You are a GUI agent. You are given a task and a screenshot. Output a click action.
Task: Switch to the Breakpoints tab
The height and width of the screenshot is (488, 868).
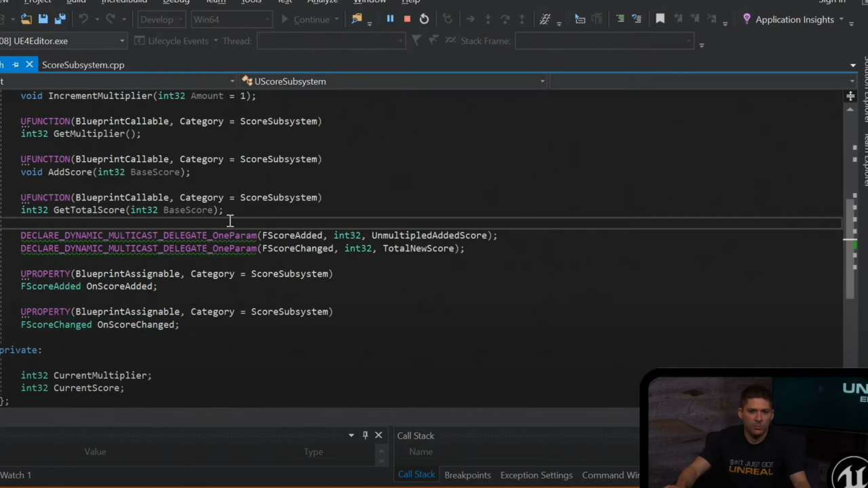468,475
